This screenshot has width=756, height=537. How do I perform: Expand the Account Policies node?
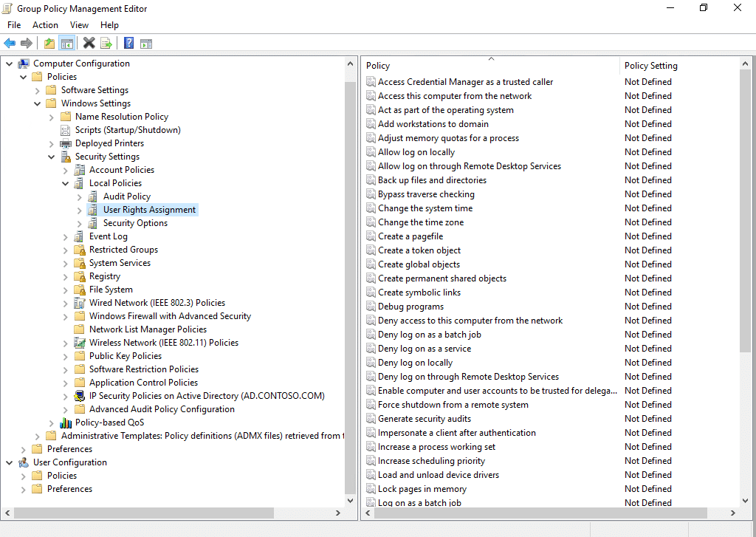pos(66,170)
